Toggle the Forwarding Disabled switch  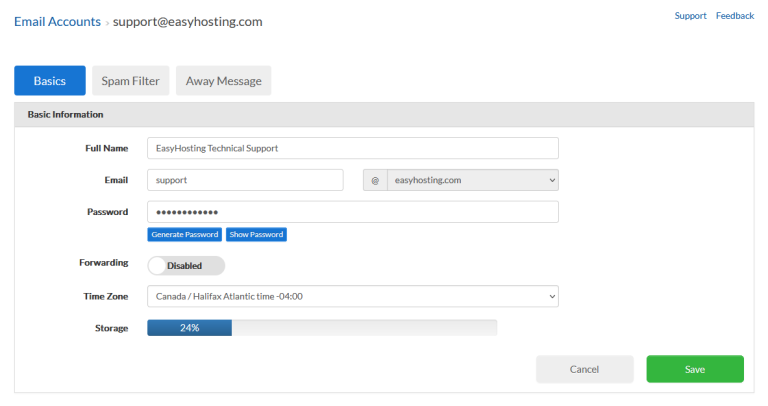pos(186,265)
